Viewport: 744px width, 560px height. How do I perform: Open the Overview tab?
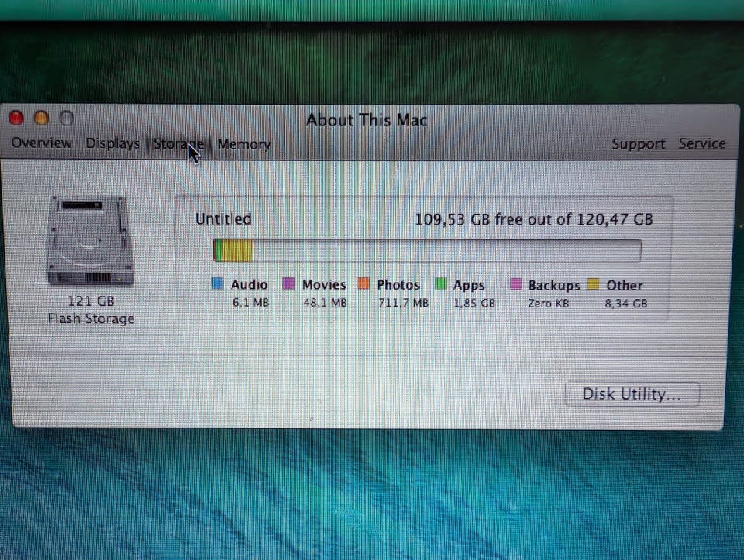[41, 143]
